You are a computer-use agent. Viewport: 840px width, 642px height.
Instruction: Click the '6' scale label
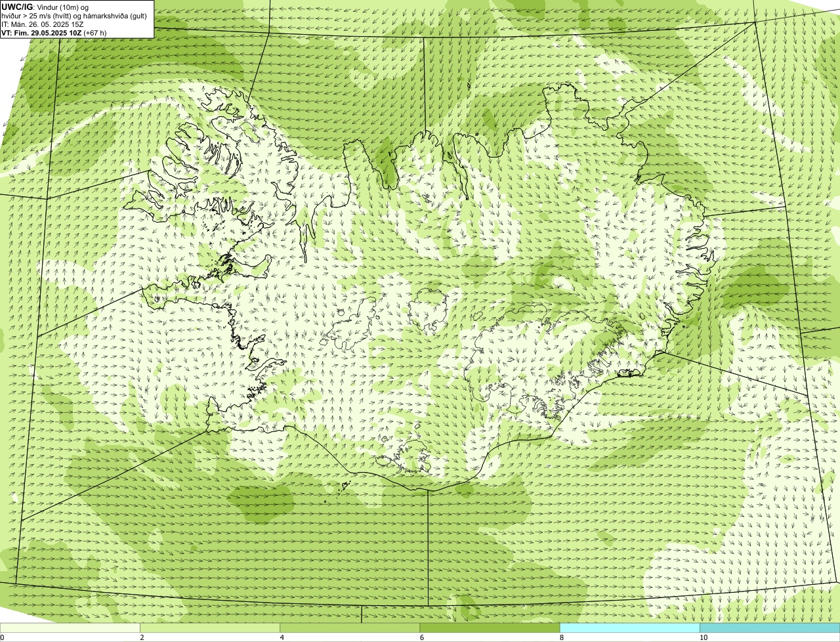(421, 637)
